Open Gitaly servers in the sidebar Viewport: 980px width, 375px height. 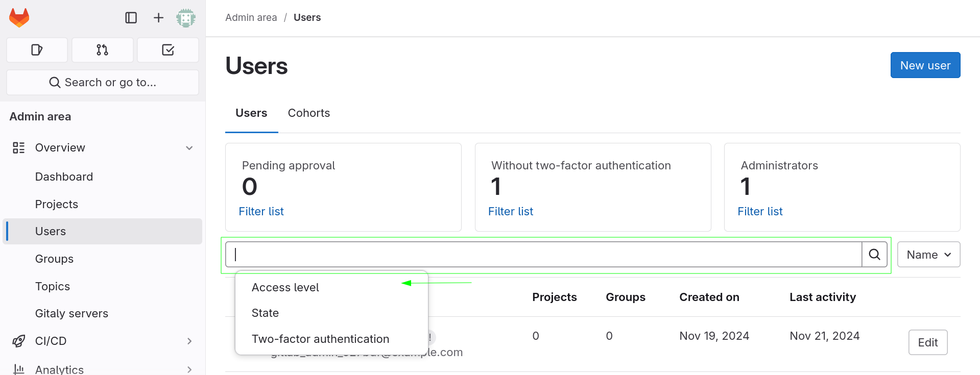[103, 313]
